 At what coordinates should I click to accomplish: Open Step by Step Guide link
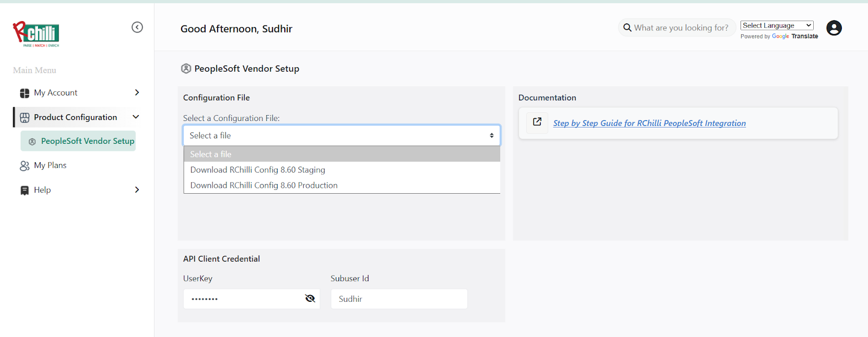(x=649, y=123)
